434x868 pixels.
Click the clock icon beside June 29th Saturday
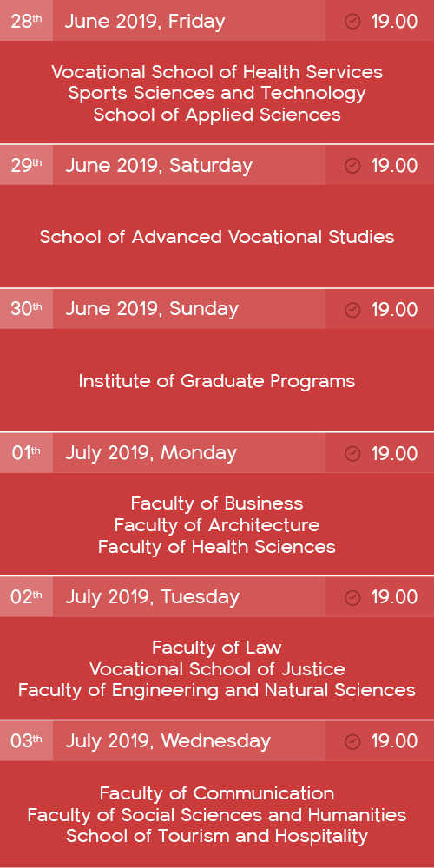tap(352, 166)
